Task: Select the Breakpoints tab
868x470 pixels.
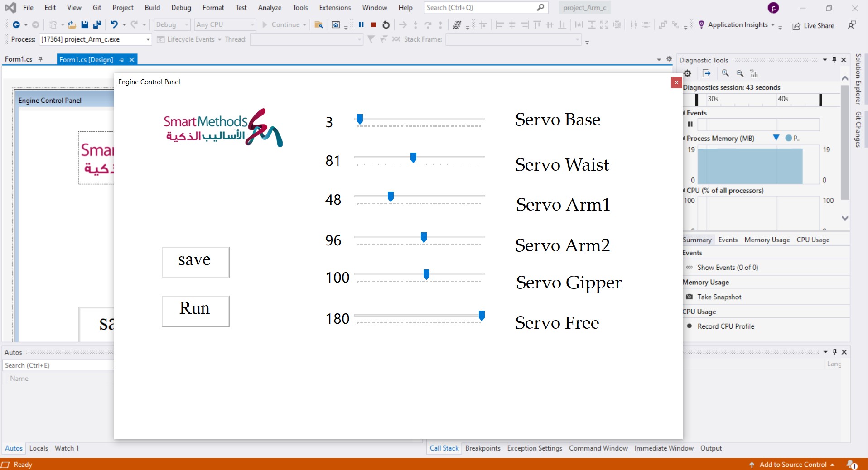Action: pyautogui.click(x=482, y=448)
